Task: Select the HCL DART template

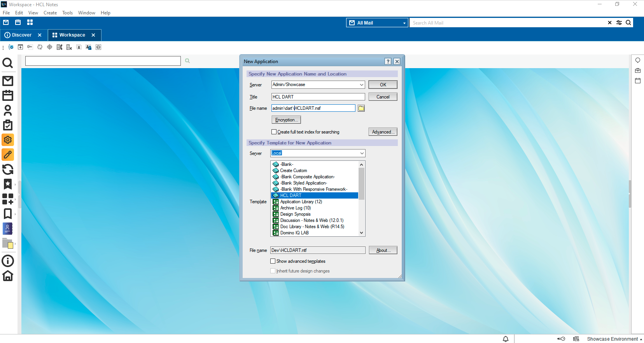Action: click(315, 195)
